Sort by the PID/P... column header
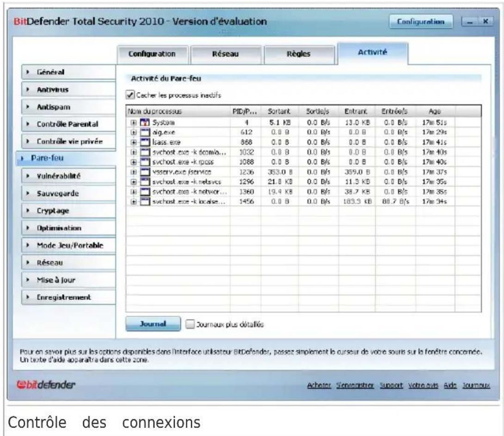The height and width of the screenshot is (436, 504). 246,112
